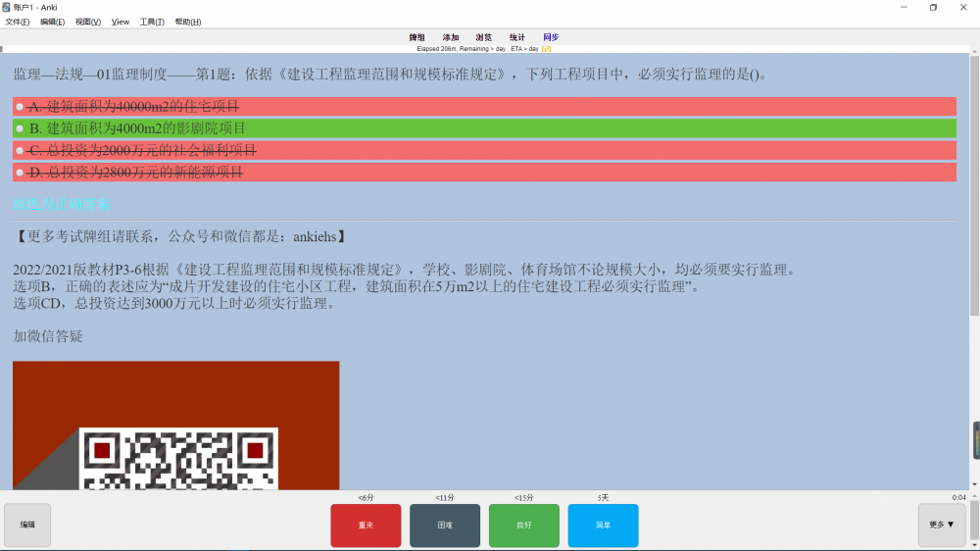
Task: Rate the card 简单 (Easy)
Action: tap(603, 526)
